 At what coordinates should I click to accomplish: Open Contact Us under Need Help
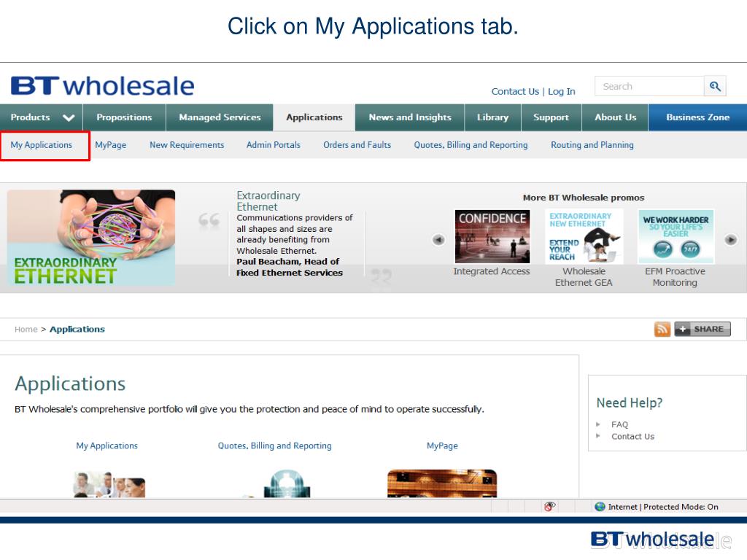[x=632, y=436]
